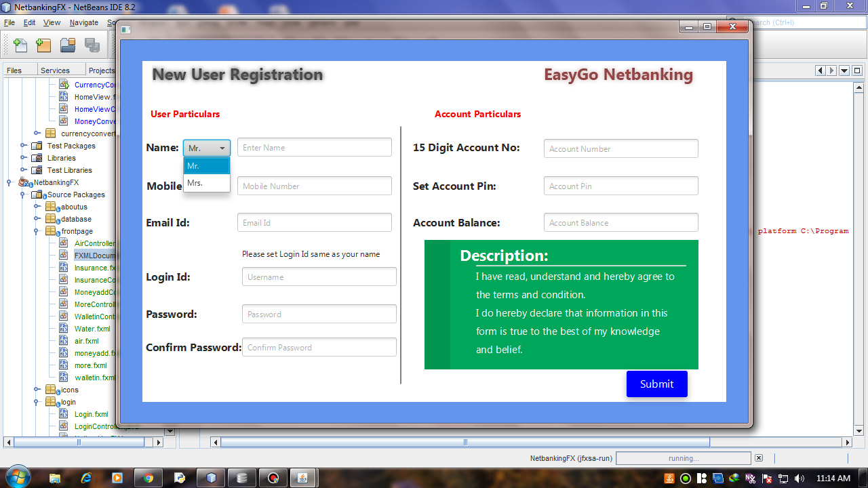Viewport: 868px width, 488px height.
Task: Open the Mr. title dropdown
Action: tap(207, 148)
